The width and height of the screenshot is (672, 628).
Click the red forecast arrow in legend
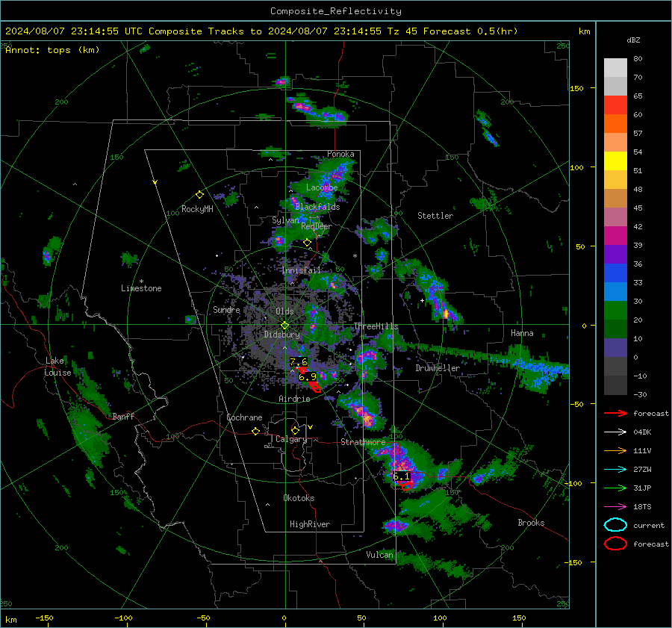coord(615,413)
